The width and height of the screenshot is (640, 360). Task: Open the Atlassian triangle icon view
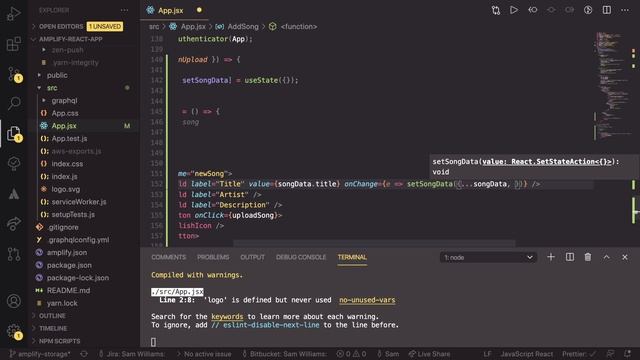click(x=14, y=194)
